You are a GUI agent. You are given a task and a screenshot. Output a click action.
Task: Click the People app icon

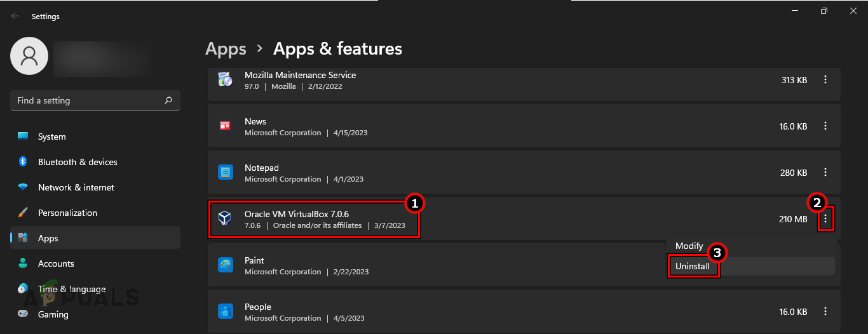point(226,311)
